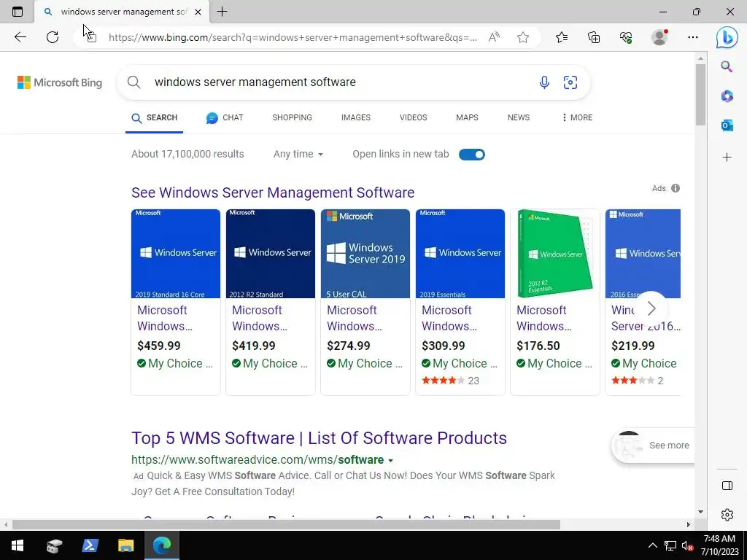Open the Read Aloud icon in address bar
This screenshot has height=560, width=747.
point(494,37)
